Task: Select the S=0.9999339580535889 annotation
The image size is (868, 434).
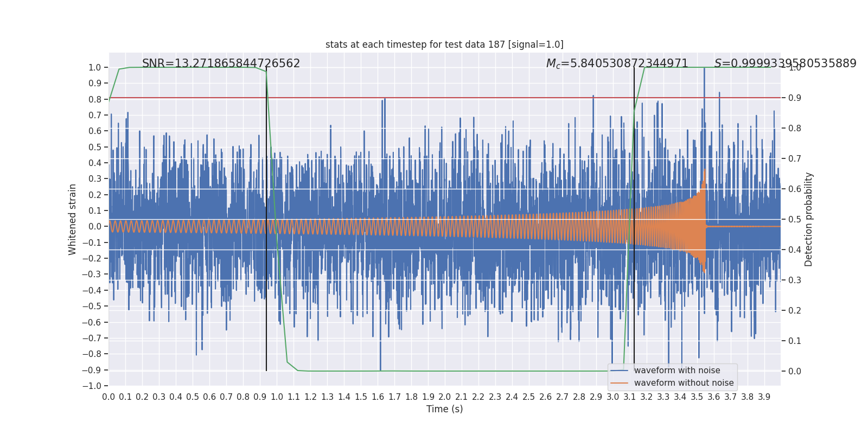Action: 785,63
